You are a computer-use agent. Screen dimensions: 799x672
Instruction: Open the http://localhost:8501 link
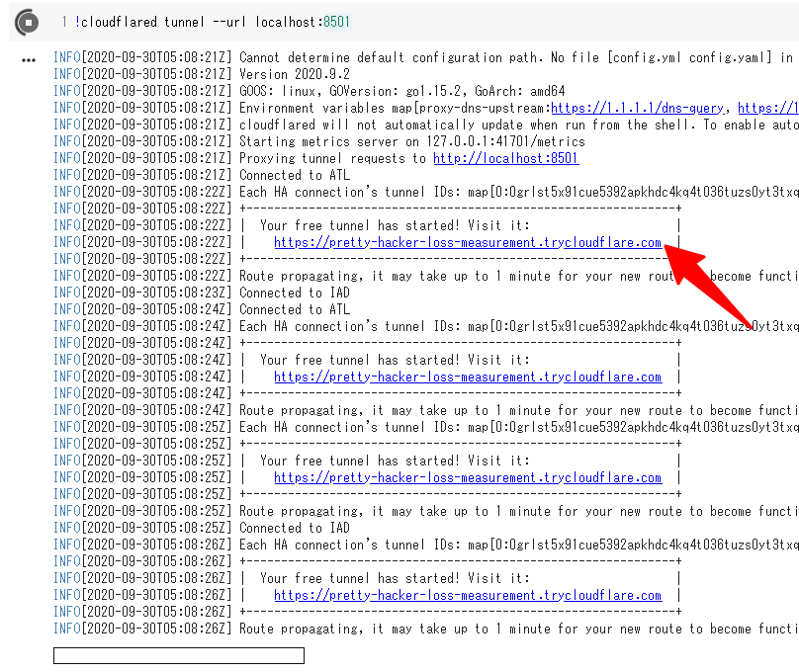point(506,158)
